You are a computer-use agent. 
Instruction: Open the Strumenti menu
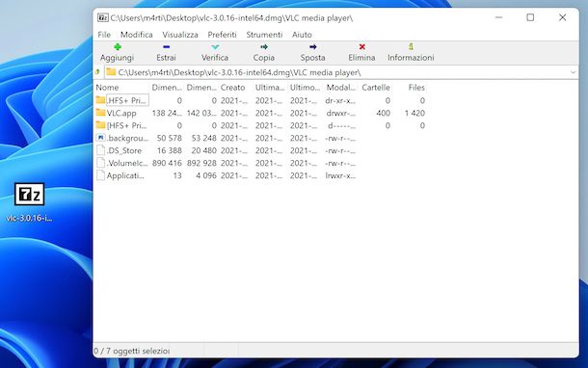(x=264, y=35)
